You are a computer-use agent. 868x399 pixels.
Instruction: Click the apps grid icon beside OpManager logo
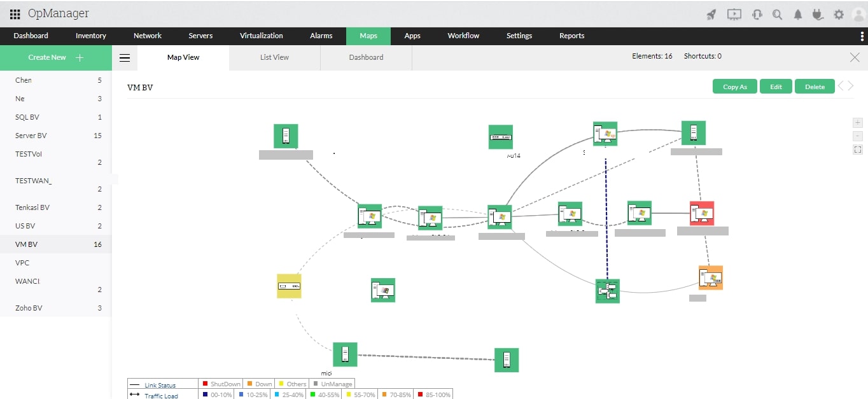[x=14, y=13]
